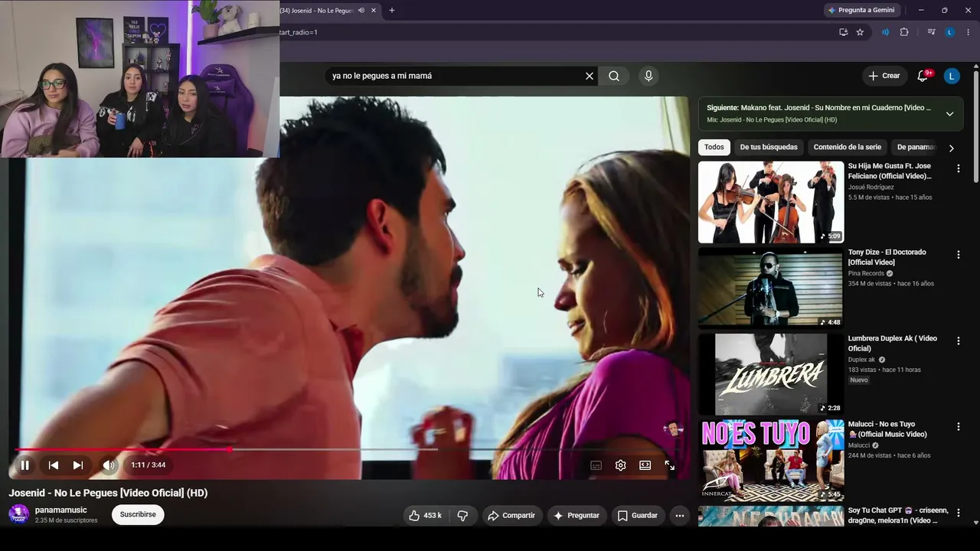Open the Soy Tu Chat GPT title
Screen dimensions: 980x551
(x=898, y=516)
